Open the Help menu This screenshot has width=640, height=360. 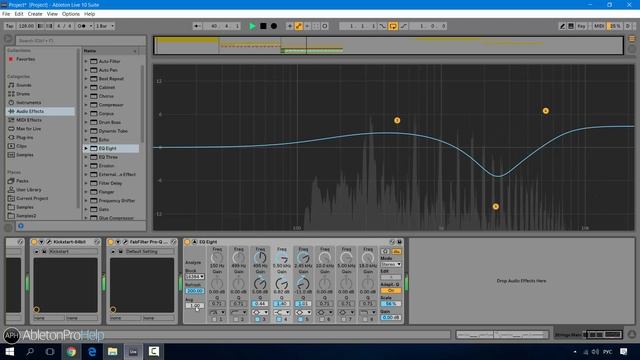(x=89, y=14)
